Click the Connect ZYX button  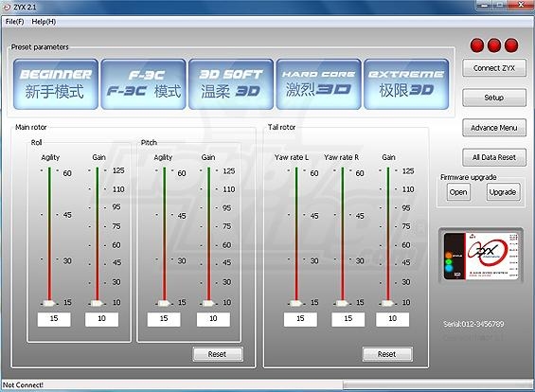tap(494, 68)
